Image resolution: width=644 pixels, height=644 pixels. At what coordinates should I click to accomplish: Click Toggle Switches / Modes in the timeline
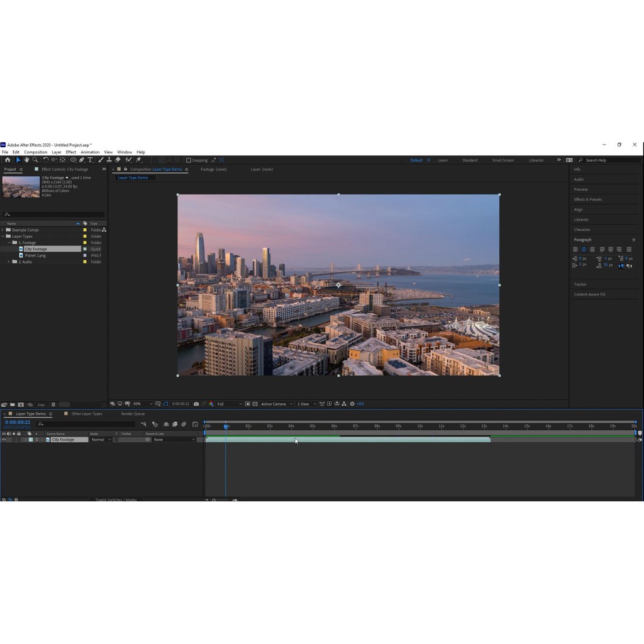click(116, 499)
